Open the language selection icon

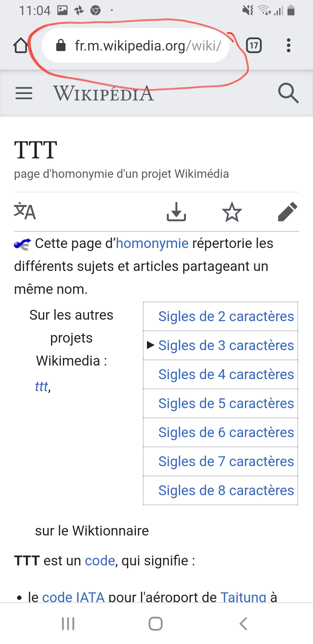click(x=25, y=211)
